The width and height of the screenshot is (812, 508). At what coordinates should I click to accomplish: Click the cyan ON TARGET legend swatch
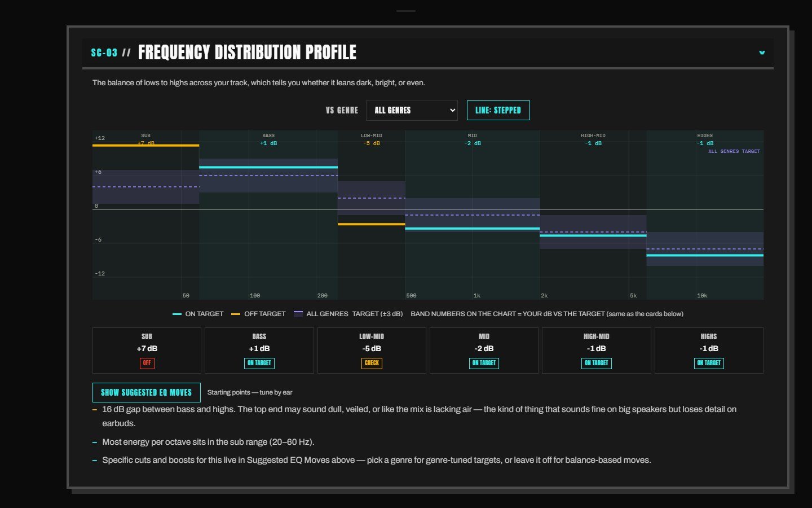(176, 314)
